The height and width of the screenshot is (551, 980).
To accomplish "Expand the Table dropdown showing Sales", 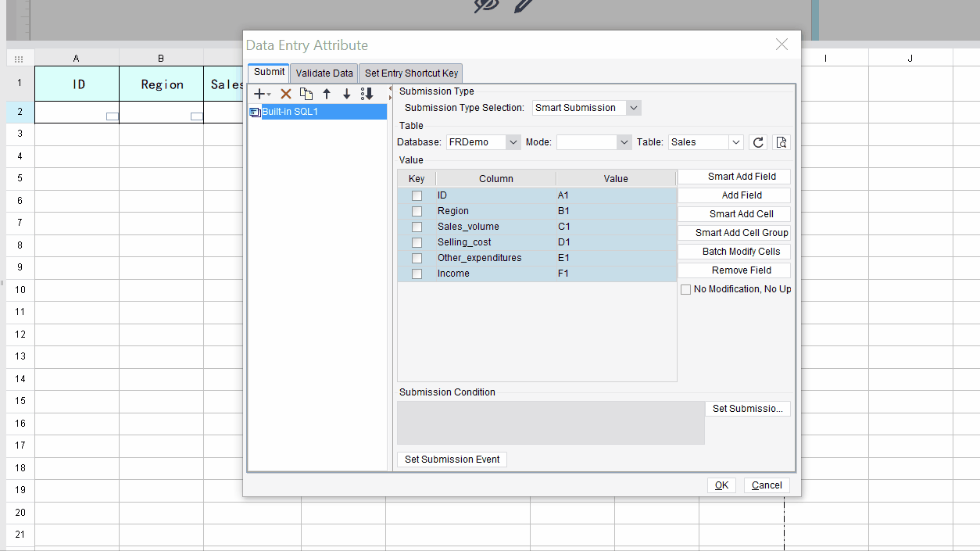I will coord(735,141).
